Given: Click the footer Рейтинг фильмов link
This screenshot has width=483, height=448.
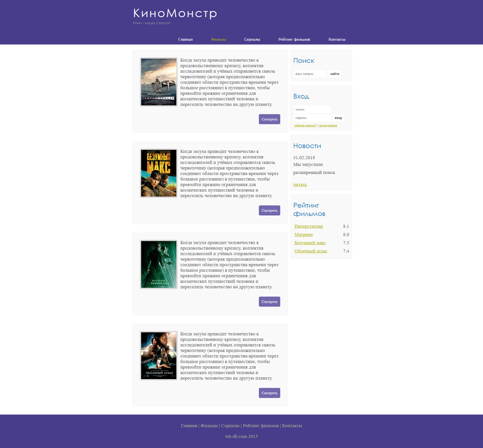Looking at the screenshot, I should click(x=261, y=426).
